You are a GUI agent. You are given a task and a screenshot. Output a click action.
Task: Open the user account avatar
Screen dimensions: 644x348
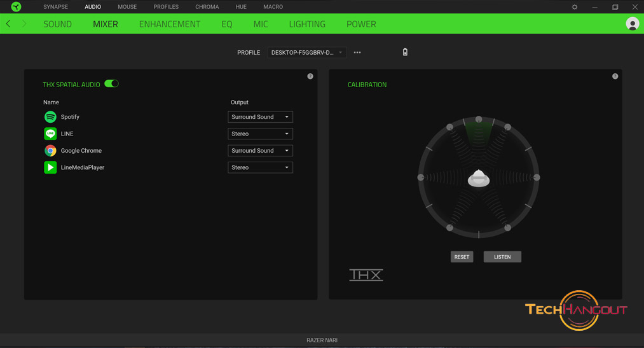632,24
